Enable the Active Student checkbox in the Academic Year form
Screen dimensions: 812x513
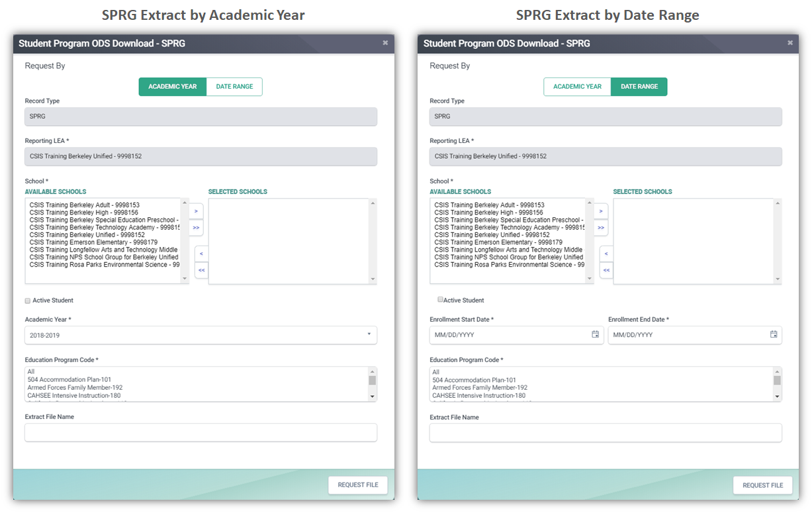[27, 300]
